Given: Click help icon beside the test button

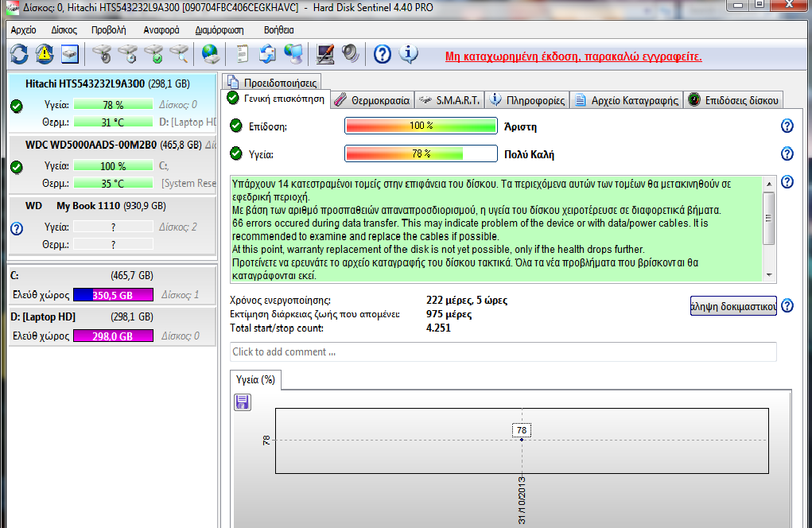Looking at the screenshot, I should coord(787,305).
